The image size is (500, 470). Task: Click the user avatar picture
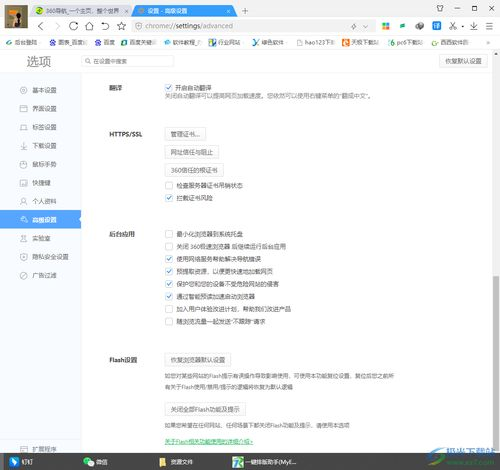pos(16,17)
